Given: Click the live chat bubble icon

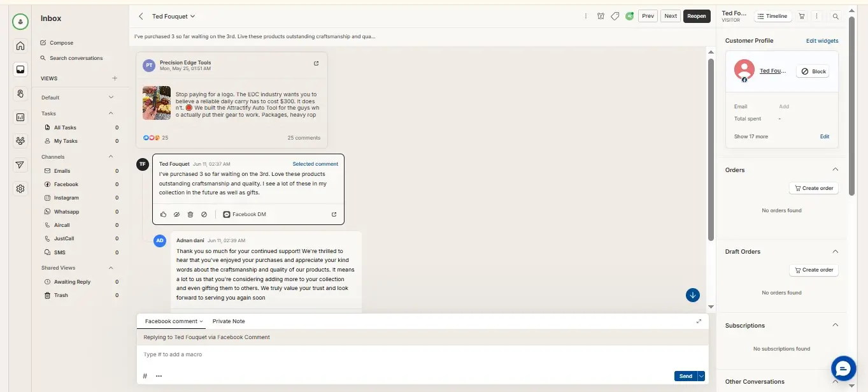Looking at the screenshot, I should click(843, 368).
